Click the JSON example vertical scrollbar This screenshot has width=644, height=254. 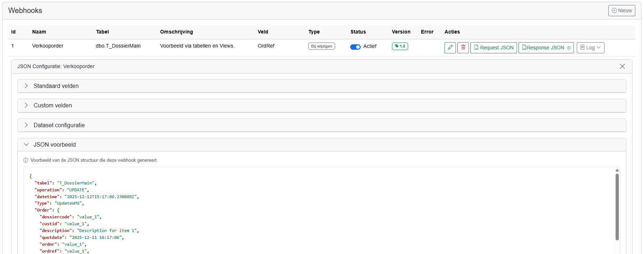pos(617,207)
